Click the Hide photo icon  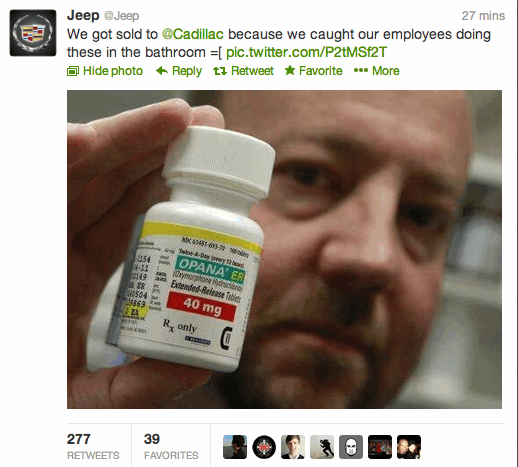[x=73, y=71]
